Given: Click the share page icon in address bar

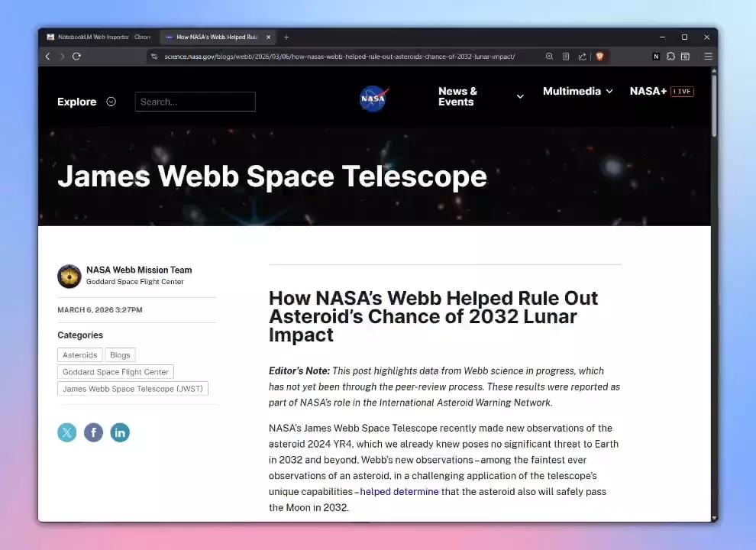Looking at the screenshot, I should 583,57.
